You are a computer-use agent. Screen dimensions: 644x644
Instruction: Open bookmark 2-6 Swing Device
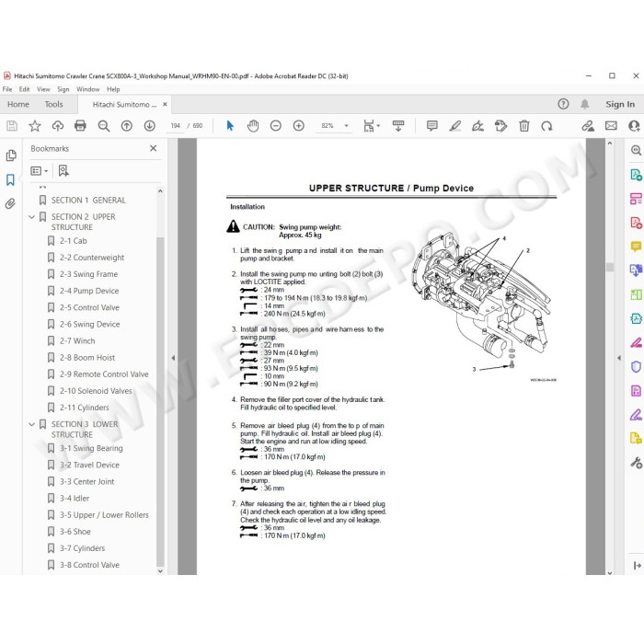pyautogui.click(x=89, y=324)
